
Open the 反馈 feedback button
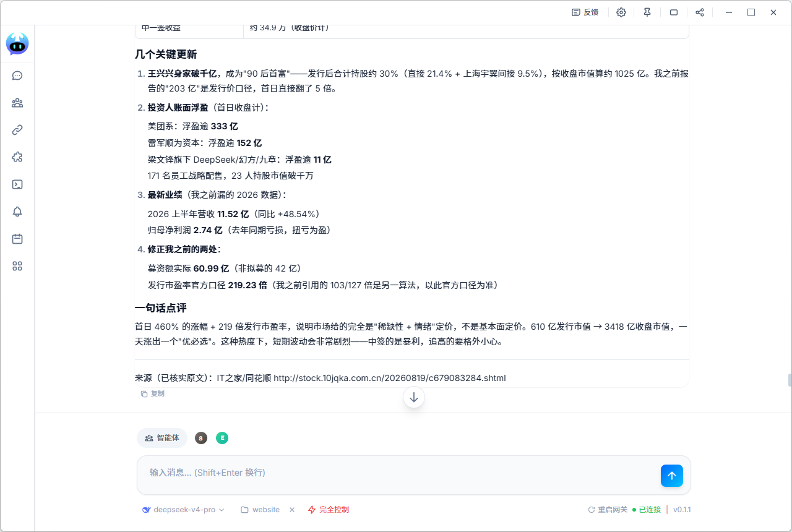(585, 12)
